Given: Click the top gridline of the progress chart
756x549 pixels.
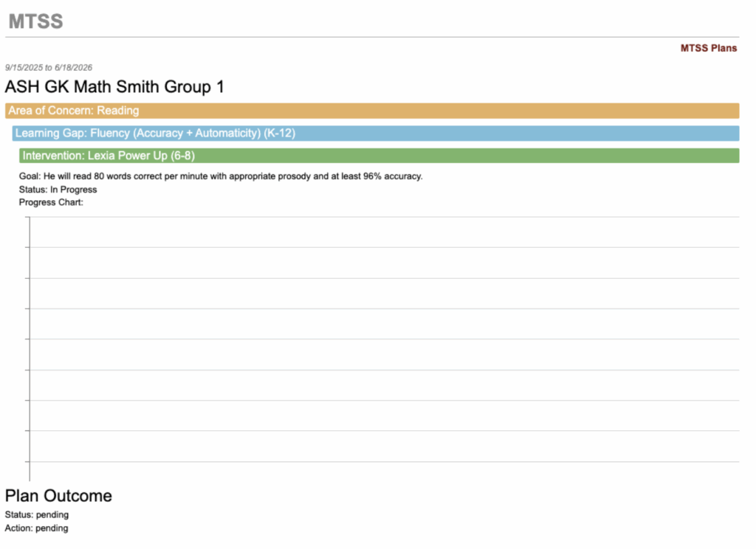Looking at the screenshot, I should 384,217.
